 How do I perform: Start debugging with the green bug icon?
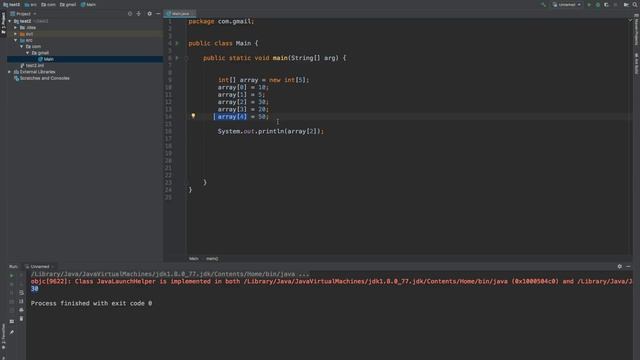[x=598, y=4]
